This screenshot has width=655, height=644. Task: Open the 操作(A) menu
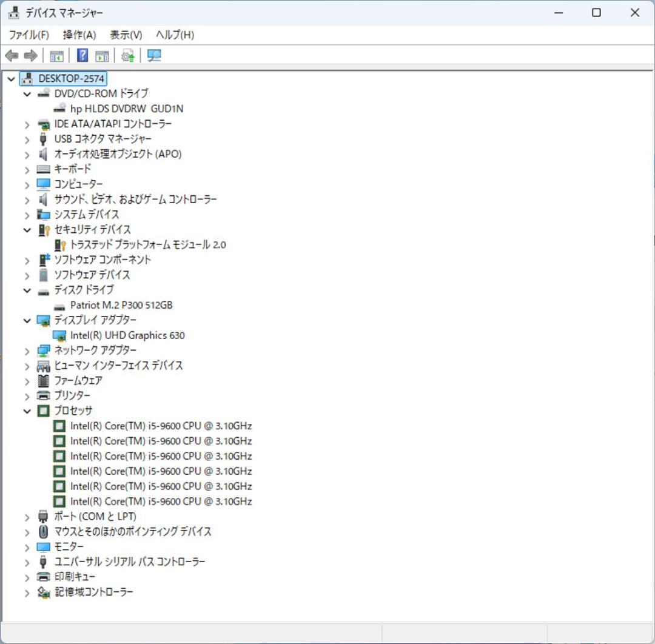78,35
